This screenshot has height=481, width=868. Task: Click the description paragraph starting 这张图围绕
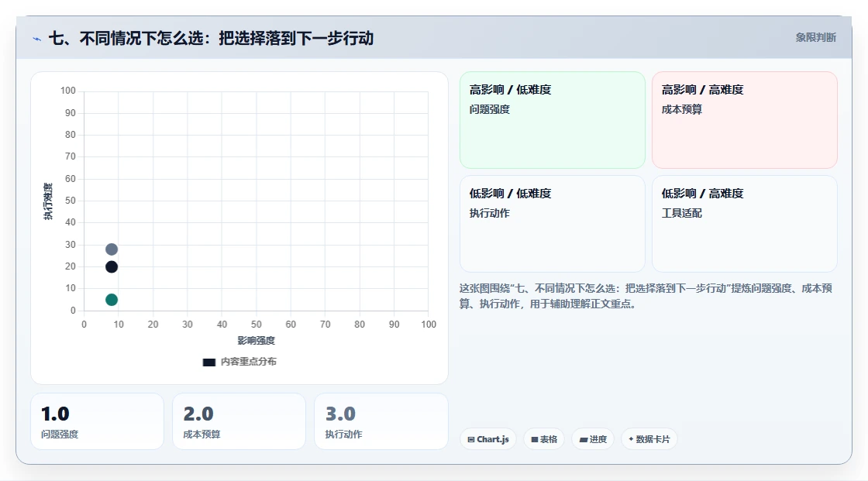(646, 296)
